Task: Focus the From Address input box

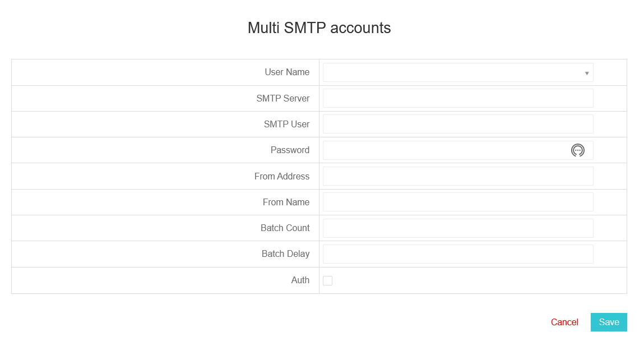Action: pos(458,176)
